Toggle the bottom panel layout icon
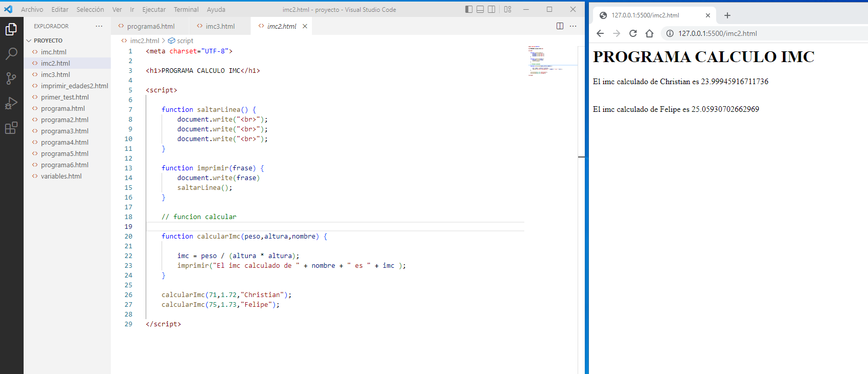 click(x=480, y=9)
